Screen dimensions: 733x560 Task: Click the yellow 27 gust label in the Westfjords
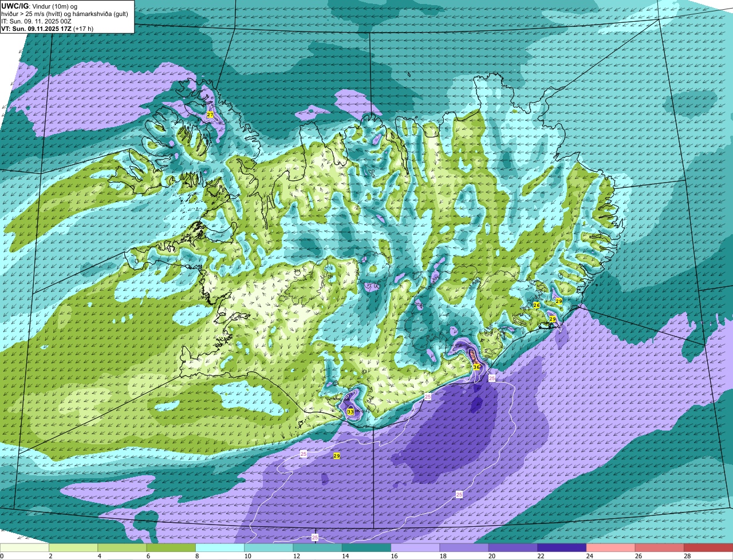click(x=210, y=115)
